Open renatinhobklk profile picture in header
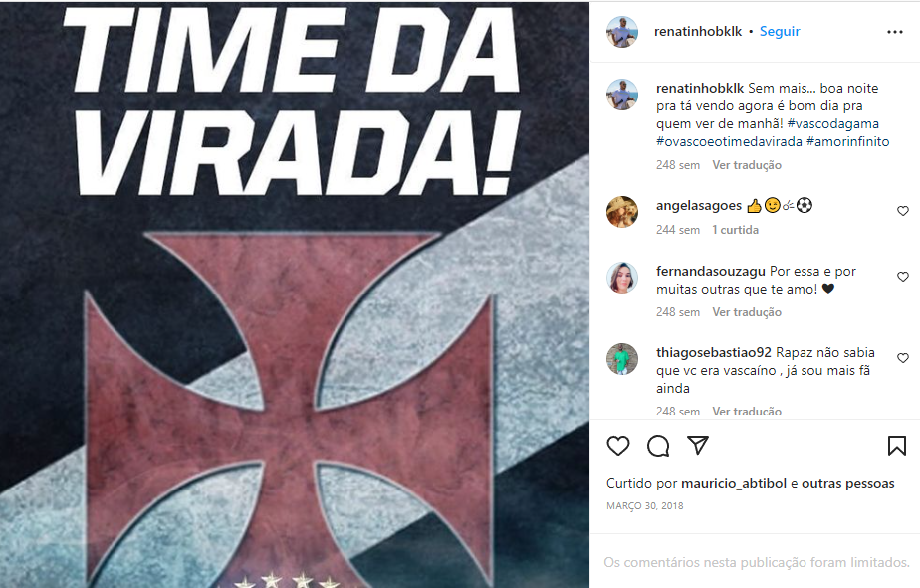 click(x=622, y=32)
